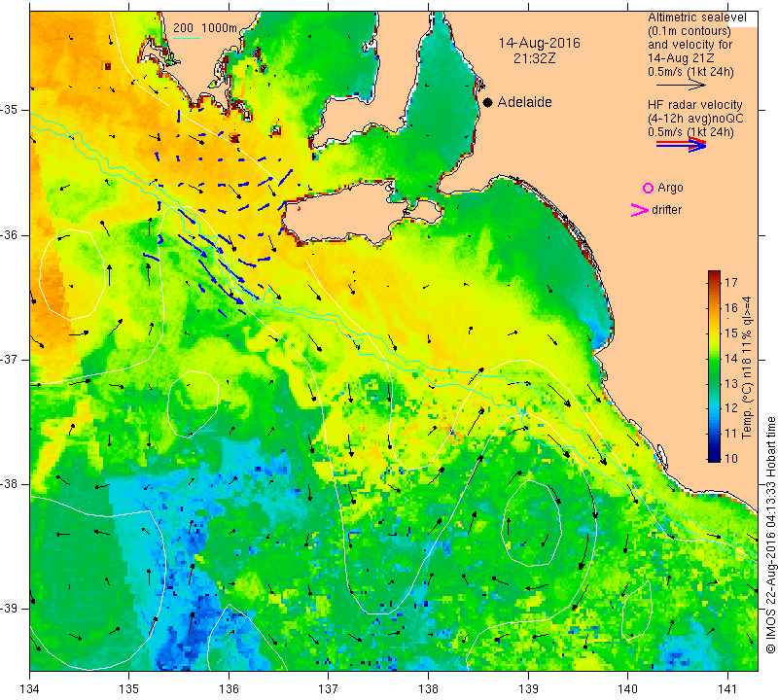Click the latitude label '-39'
Screen dimensions: 778x700
click(10, 609)
